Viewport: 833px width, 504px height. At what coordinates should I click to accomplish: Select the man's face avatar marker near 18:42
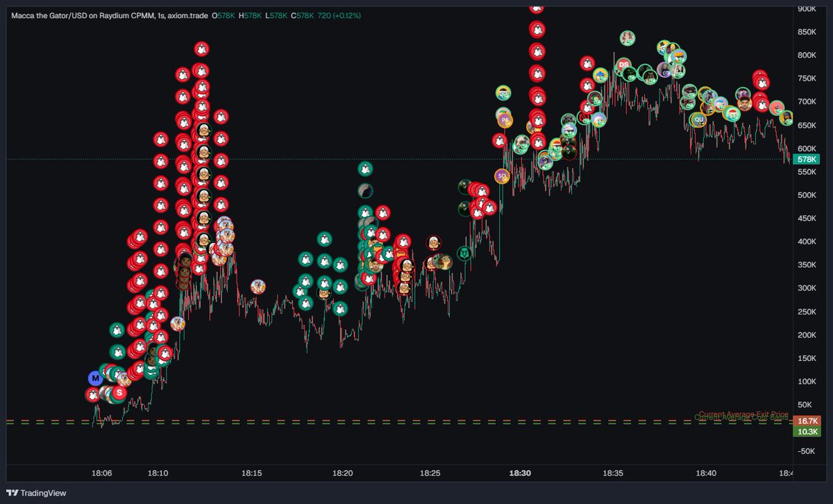[745, 104]
